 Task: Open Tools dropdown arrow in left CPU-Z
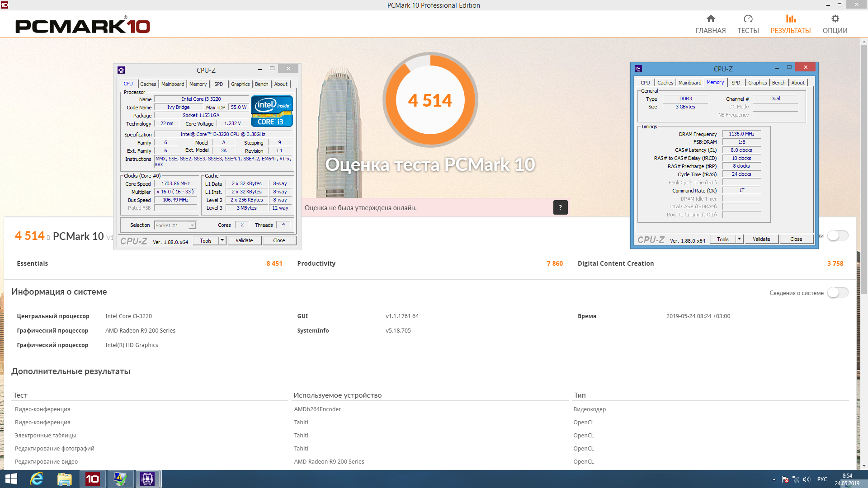point(222,240)
